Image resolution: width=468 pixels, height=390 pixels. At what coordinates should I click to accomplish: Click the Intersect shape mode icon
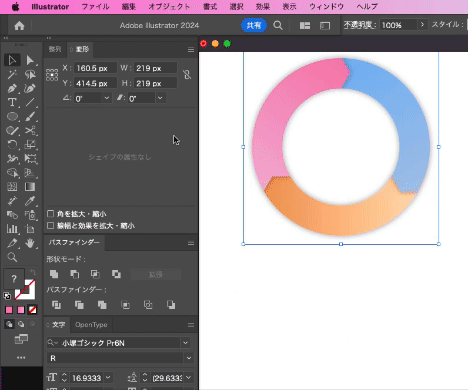tap(95, 274)
